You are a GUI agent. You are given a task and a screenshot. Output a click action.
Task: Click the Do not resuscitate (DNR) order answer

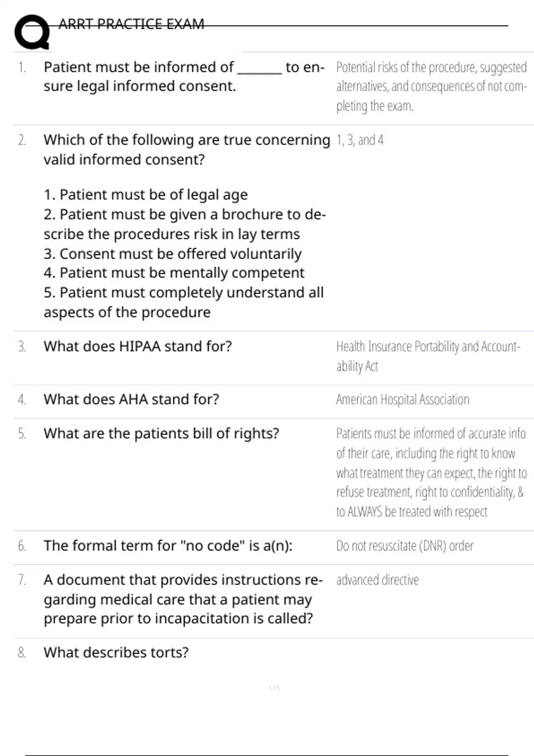(405, 546)
